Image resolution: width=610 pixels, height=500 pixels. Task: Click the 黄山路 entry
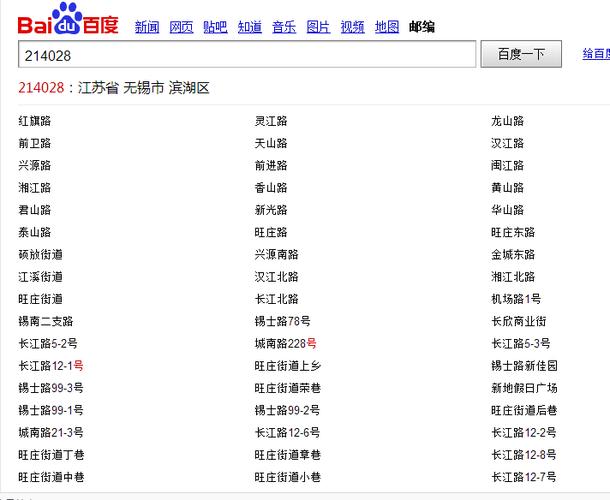tap(508, 188)
